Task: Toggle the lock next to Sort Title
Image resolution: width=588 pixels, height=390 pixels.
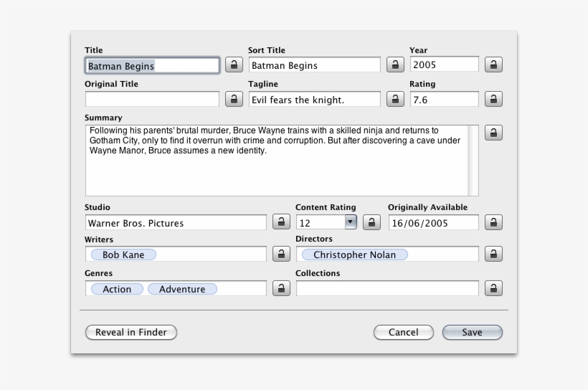Action: click(395, 65)
